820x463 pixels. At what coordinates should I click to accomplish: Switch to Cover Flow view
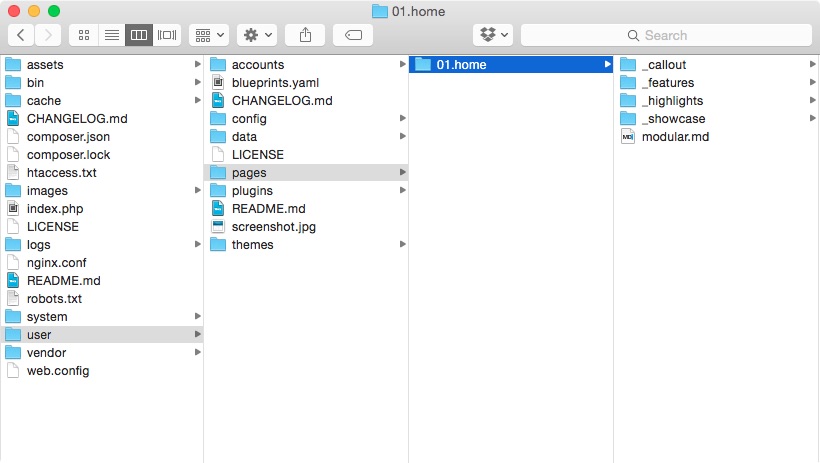pos(167,35)
